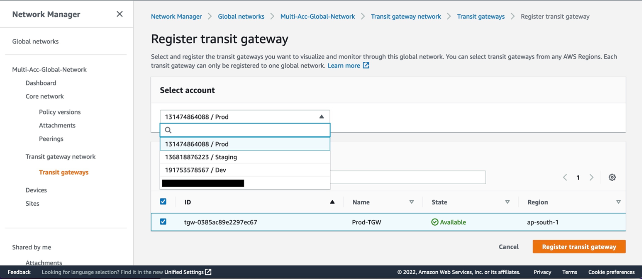
Task: Open the Core network Attachments sidebar item
Action: pyautogui.click(x=57, y=126)
